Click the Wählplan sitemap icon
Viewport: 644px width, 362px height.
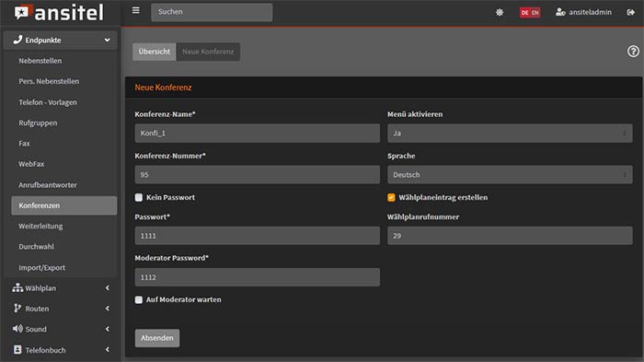(x=17, y=287)
